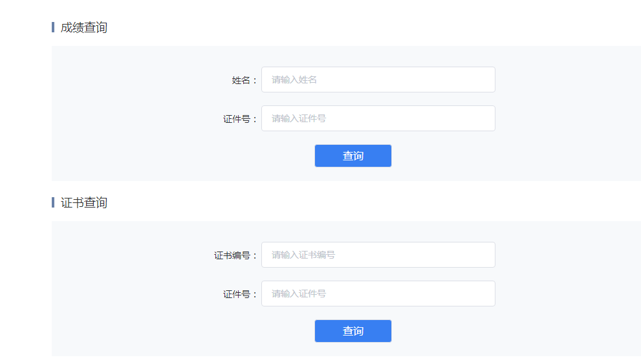Select the 请输入证书编号 placeholder text
The width and height of the screenshot is (641, 364).
(303, 255)
